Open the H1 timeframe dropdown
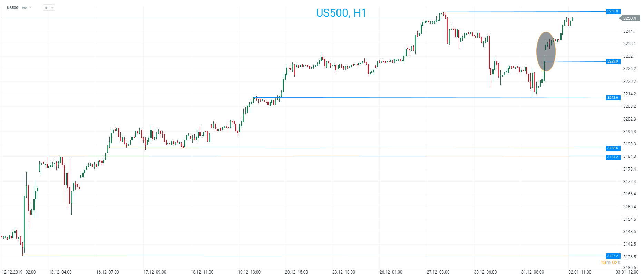Screen dimensions: 644x278 pyautogui.click(x=49, y=8)
